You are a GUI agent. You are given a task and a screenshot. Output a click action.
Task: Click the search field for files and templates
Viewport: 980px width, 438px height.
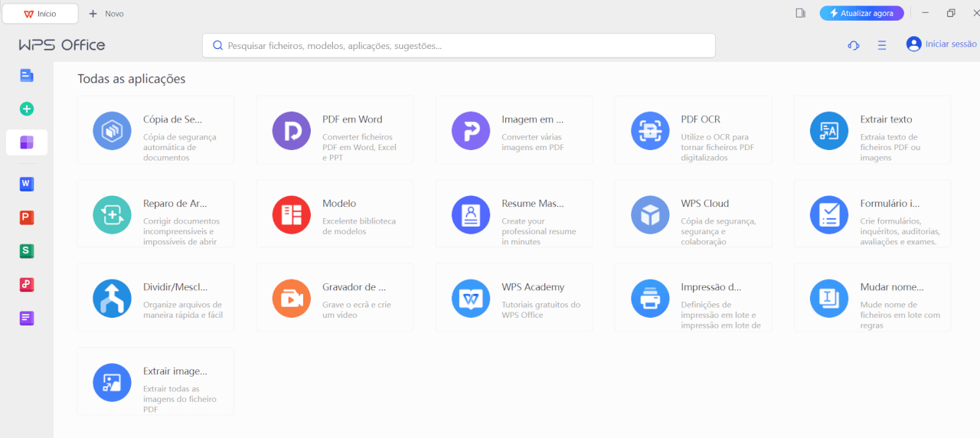pyautogui.click(x=459, y=45)
